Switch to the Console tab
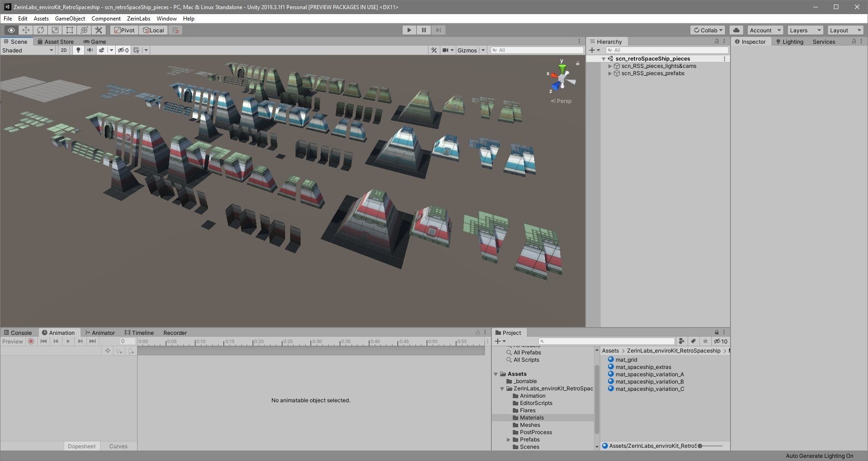 click(18, 333)
